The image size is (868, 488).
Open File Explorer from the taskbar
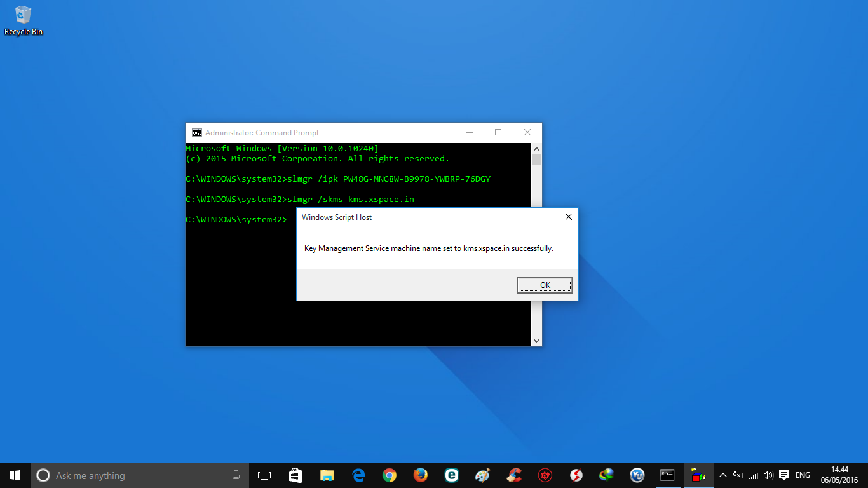tap(327, 475)
